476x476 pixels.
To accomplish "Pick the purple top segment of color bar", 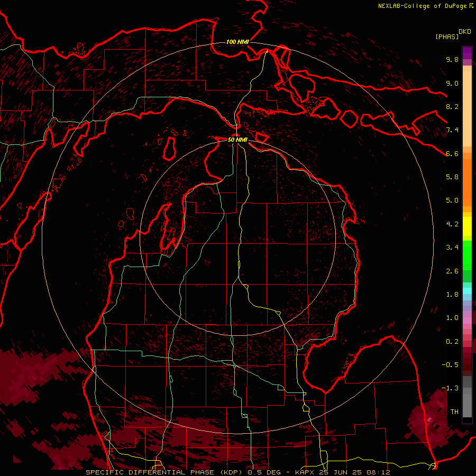I will click(467, 53).
